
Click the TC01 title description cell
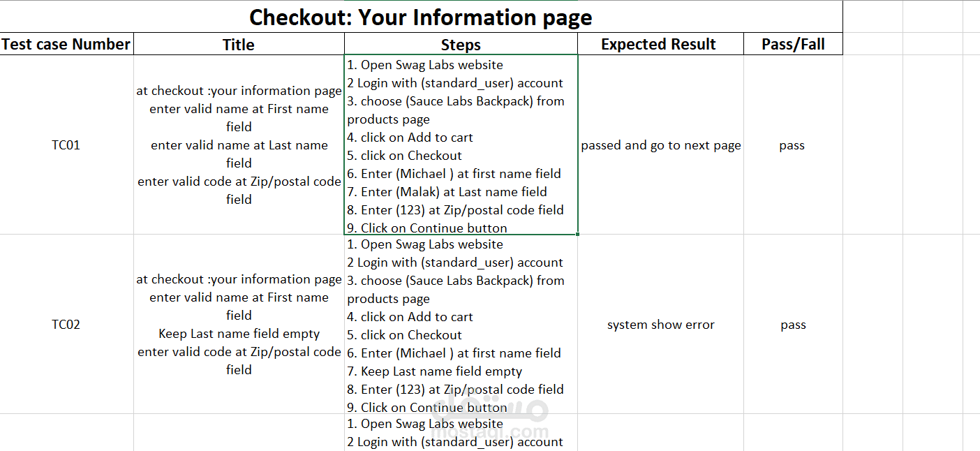click(239, 145)
